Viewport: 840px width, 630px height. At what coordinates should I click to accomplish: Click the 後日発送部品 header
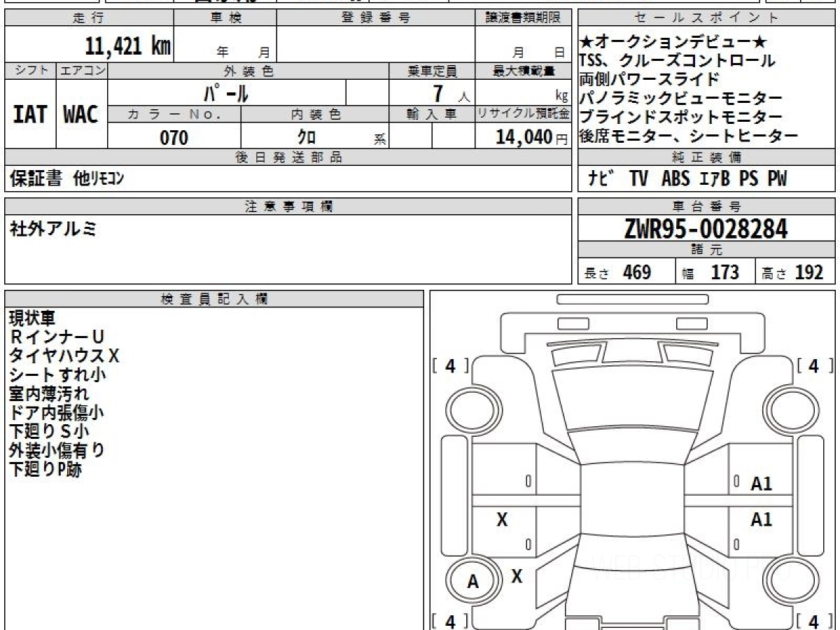coord(288,157)
